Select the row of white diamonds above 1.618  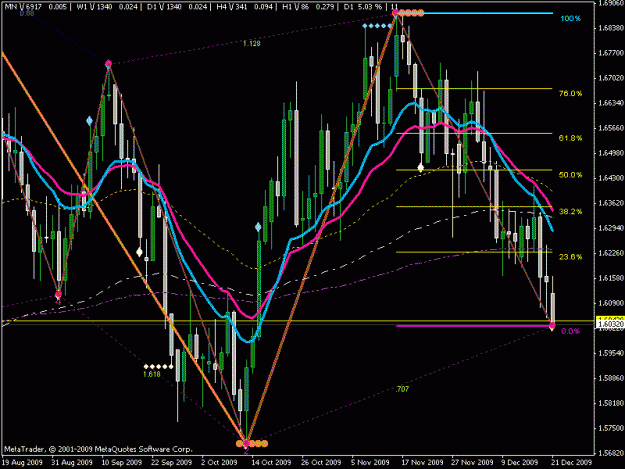point(159,366)
